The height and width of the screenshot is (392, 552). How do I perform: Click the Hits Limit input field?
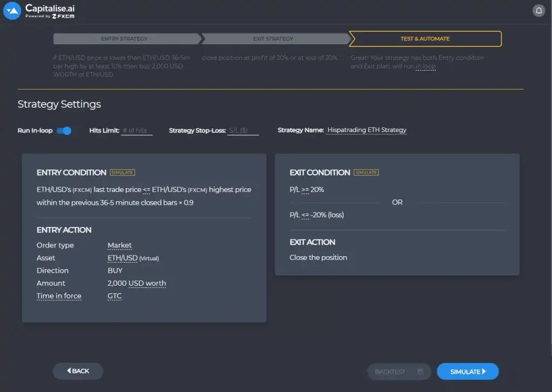(x=136, y=130)
